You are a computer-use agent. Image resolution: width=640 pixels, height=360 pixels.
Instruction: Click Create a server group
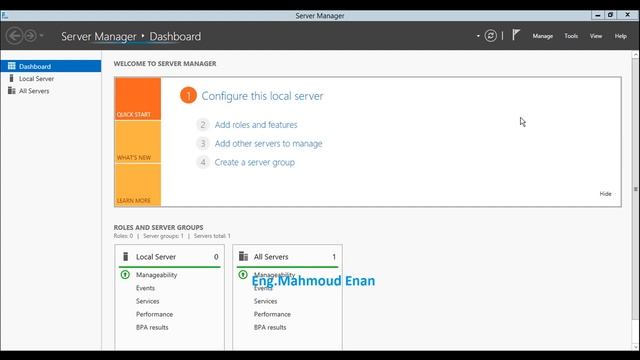255,162
